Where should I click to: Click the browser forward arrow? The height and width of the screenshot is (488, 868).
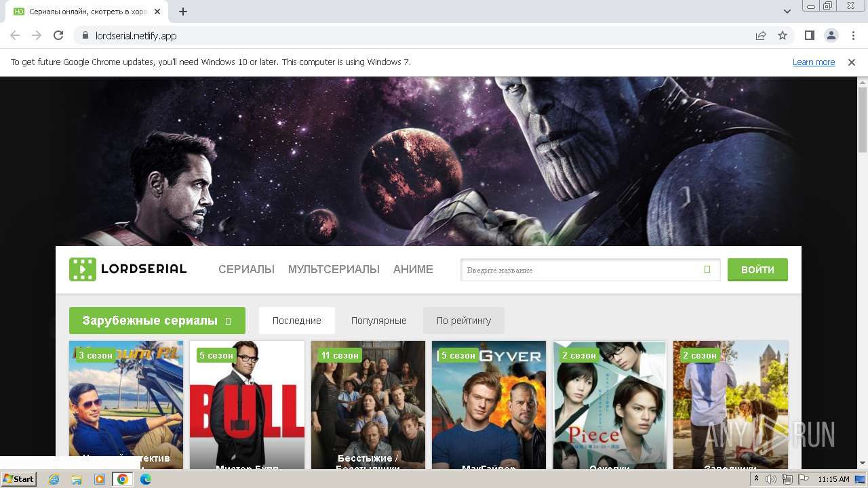pos(37,35)
